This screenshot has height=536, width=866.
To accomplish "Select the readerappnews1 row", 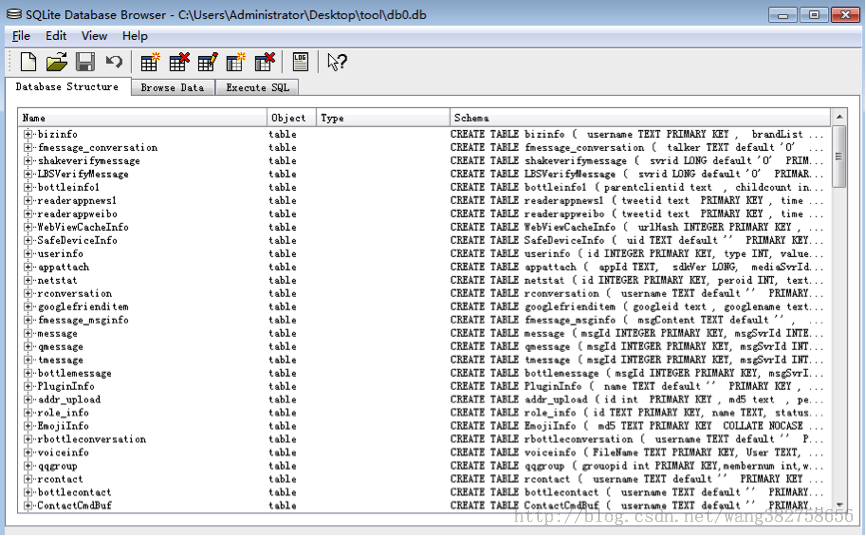I will [x=424, y=201].
